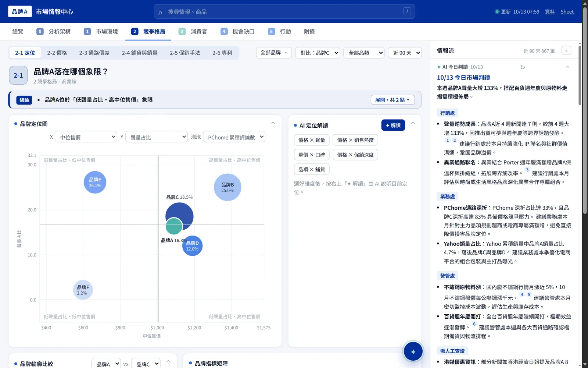
Task: Open the 近 90 天 period dropdown
Action: click(x=405, y=53)
